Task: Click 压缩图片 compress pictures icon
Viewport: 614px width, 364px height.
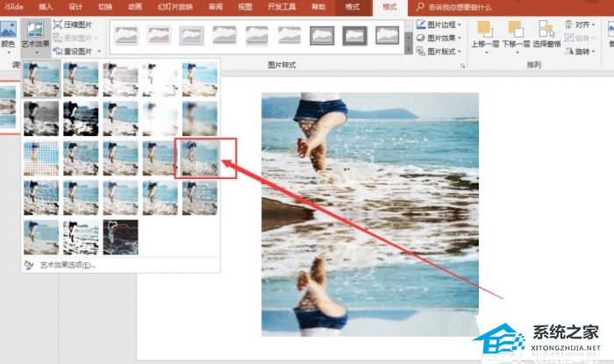Action: pos(58,25)
